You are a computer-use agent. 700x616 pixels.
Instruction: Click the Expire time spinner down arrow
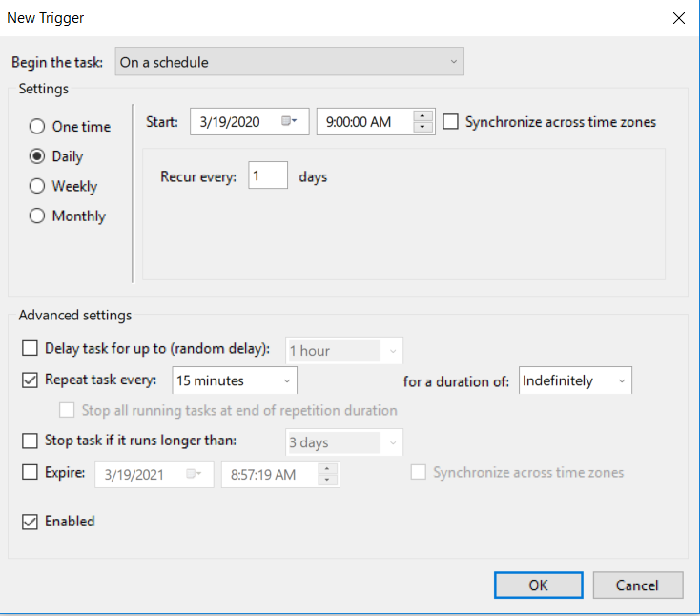[x=327, y=480]
